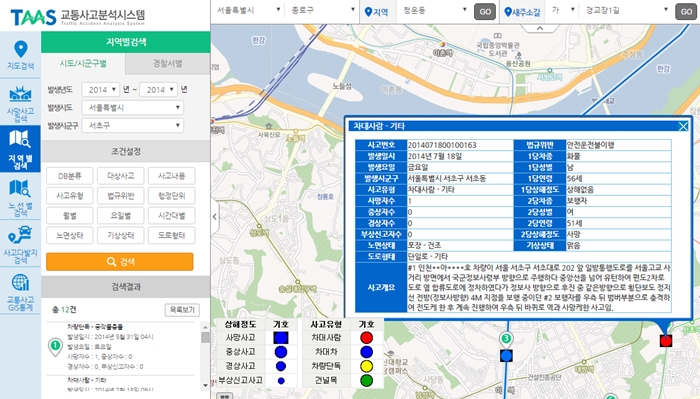Switch to 경찰서별 tab
This screenshot has height=399, width=700.
168,63
